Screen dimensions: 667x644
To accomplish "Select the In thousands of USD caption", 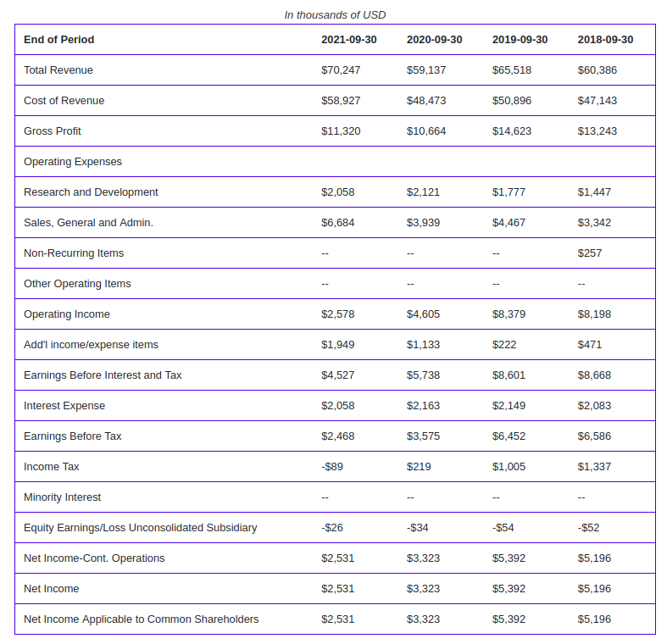I will pyautogui.click(x=335, y=15).
